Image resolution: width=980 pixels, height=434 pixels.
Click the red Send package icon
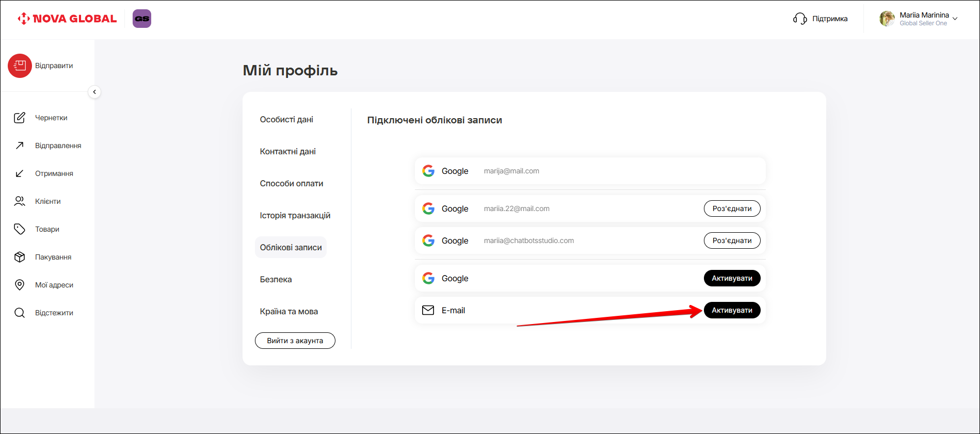(x=20, y=66)
